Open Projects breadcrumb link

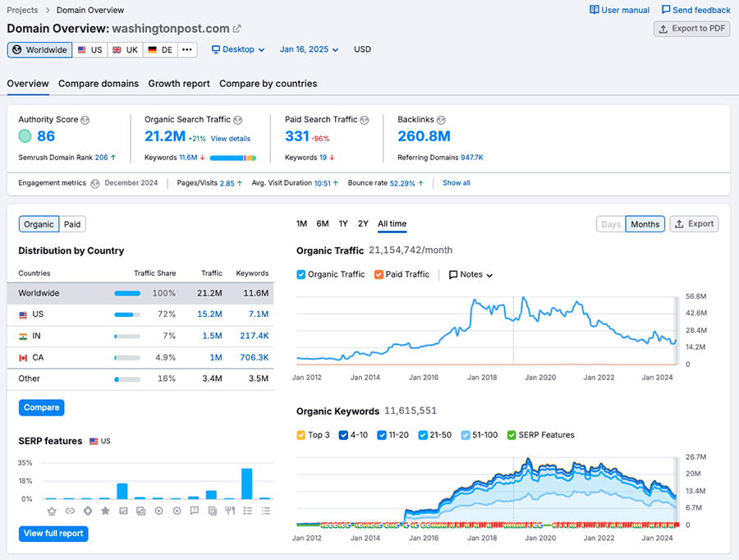point(22,11)
